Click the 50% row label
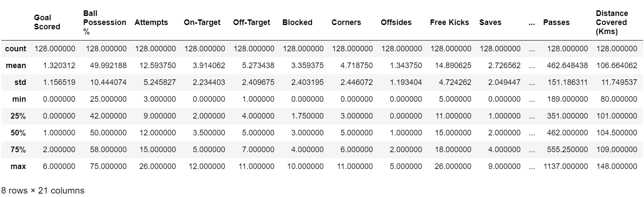The image size is (644, 197). click(x=19, y=133)
